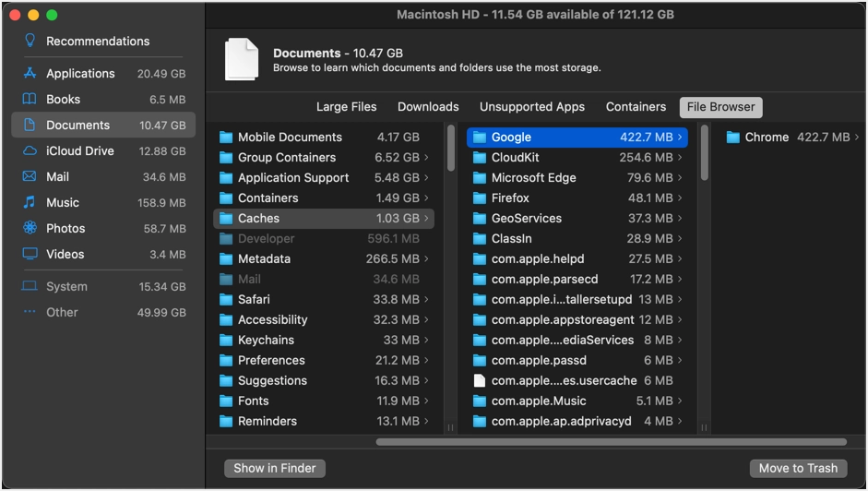Screen dimensions: 868x491
Task: Click the GeoServices folder icon
Action: click(480, 219)
